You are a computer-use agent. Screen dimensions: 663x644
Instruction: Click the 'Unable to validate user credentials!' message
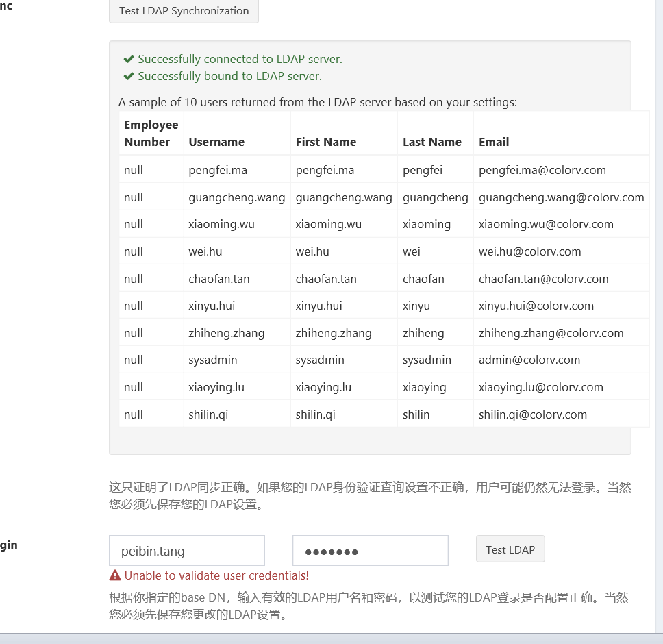tap(216, 575)
